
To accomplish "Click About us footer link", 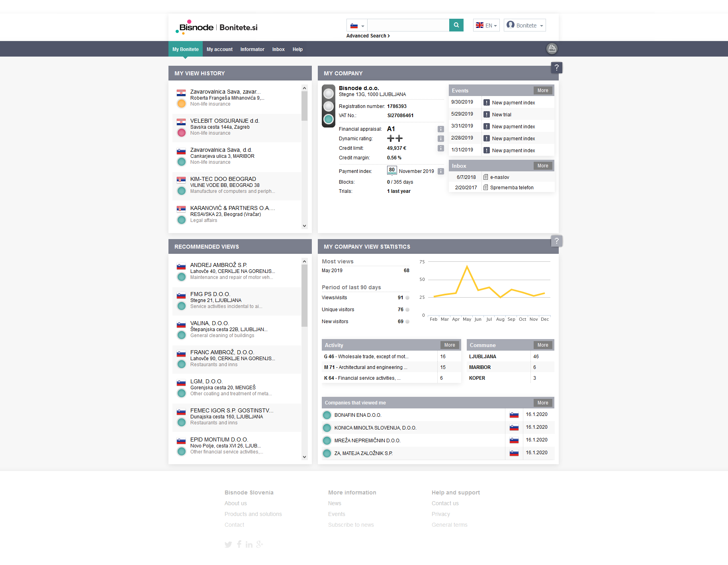I will point(235,503).
